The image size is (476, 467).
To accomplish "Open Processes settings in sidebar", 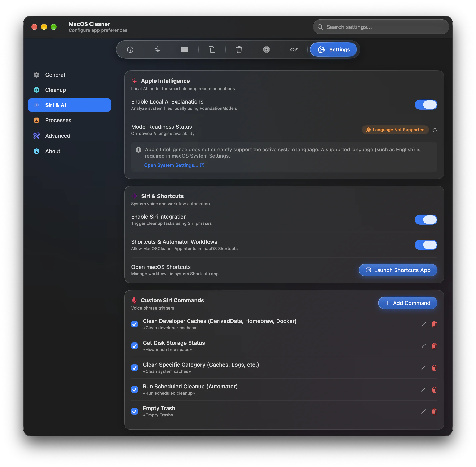I will click(x=69, y=121).
